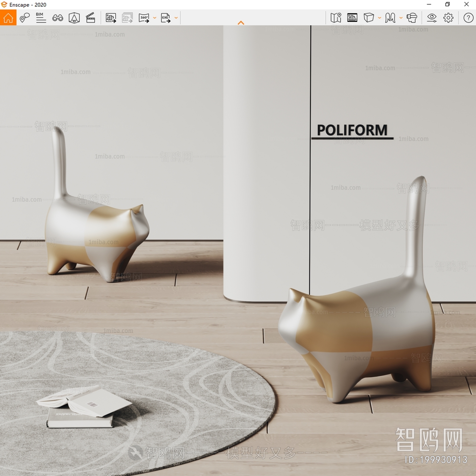Collapse the toolbar with the orange chevron
The width and height of the screenshot is (476, 476).
(x=241, y=23)
